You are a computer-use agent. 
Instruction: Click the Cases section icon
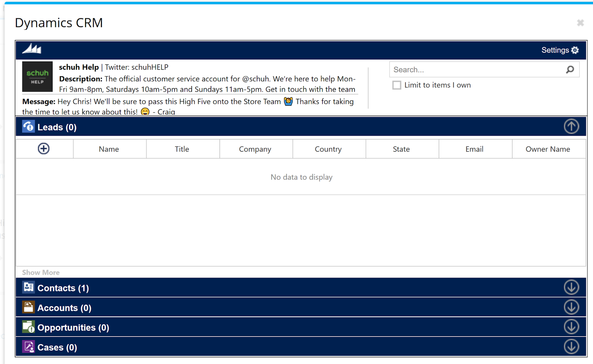(x=29, y=347)
